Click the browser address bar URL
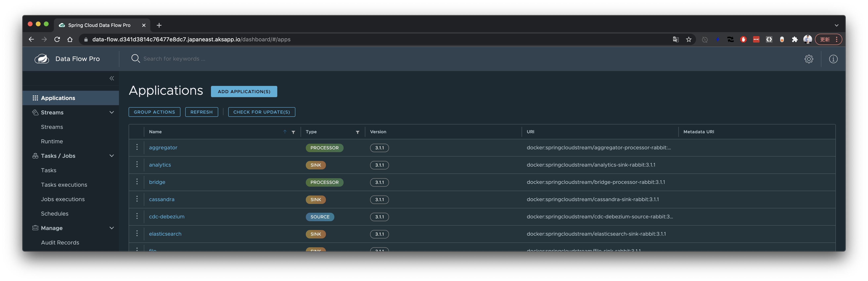Screen dimensions: 868x281 tap(191, 40)
